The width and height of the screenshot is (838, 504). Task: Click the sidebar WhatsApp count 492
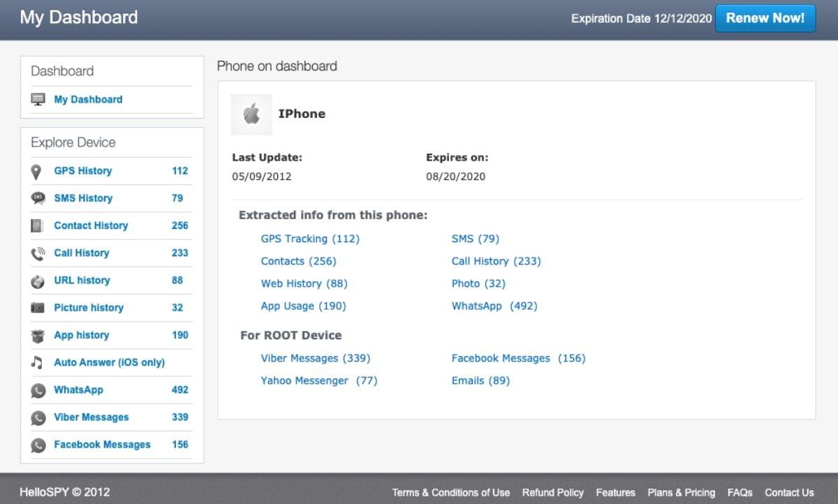point(180,390)
